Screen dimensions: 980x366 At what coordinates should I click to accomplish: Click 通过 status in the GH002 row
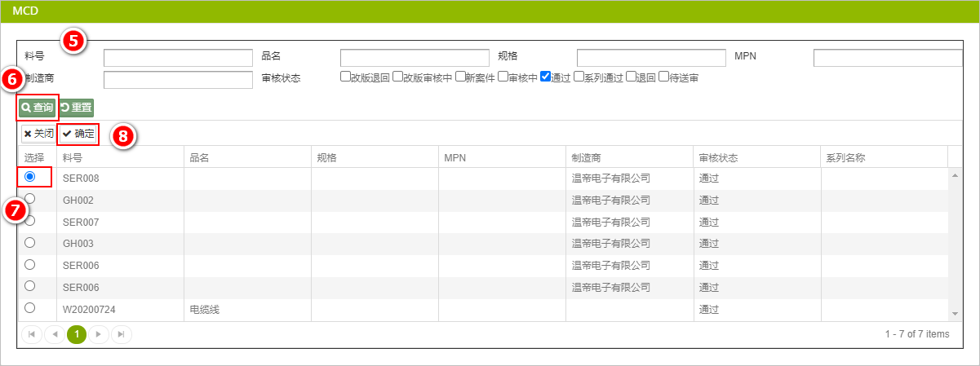[x=709, y=200]
